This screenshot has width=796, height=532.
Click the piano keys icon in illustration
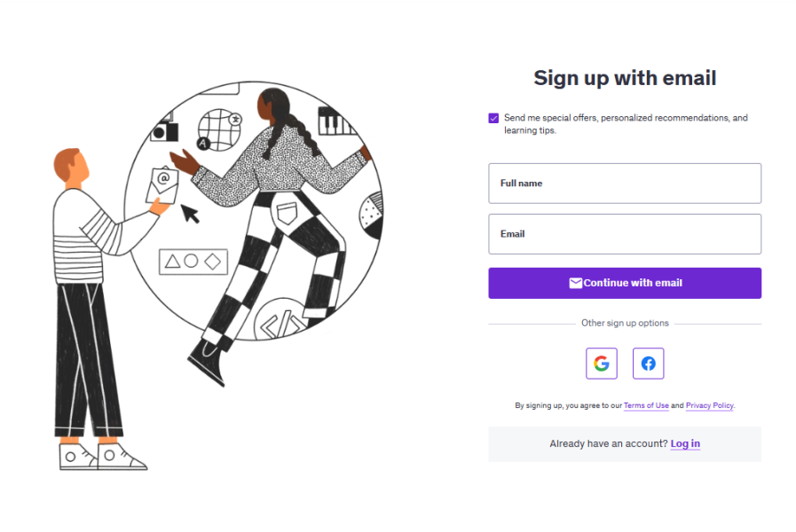(x=336, y=120)
